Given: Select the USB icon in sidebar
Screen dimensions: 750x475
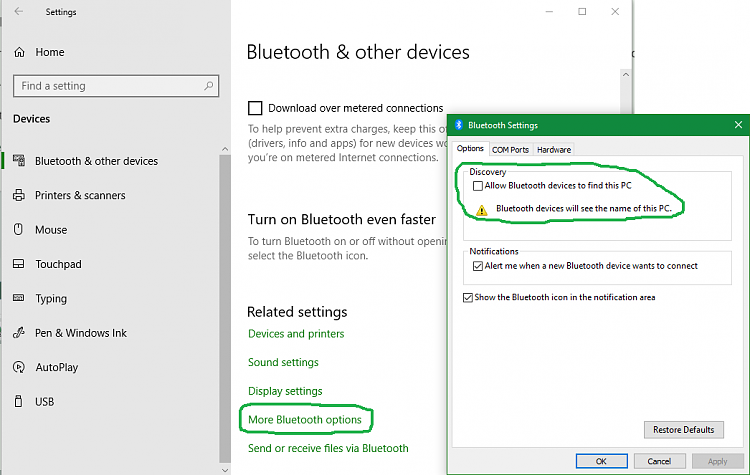Looking at the screenshot, I should [18, 401].
